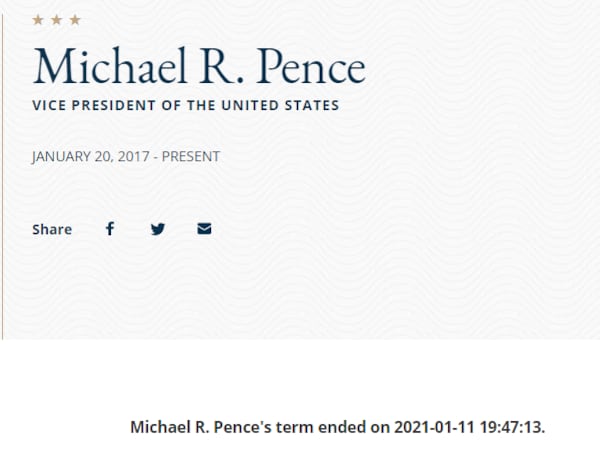Share the page on Facebook
Viewport: 600px width, 470px height.
(x=110, y=229)
